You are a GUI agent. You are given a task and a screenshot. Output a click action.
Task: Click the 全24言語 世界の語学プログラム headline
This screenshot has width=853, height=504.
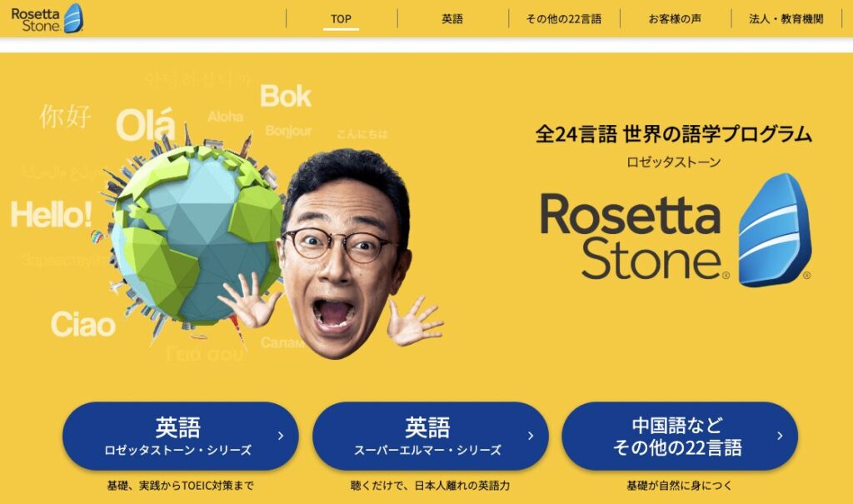tap(673, 134)
